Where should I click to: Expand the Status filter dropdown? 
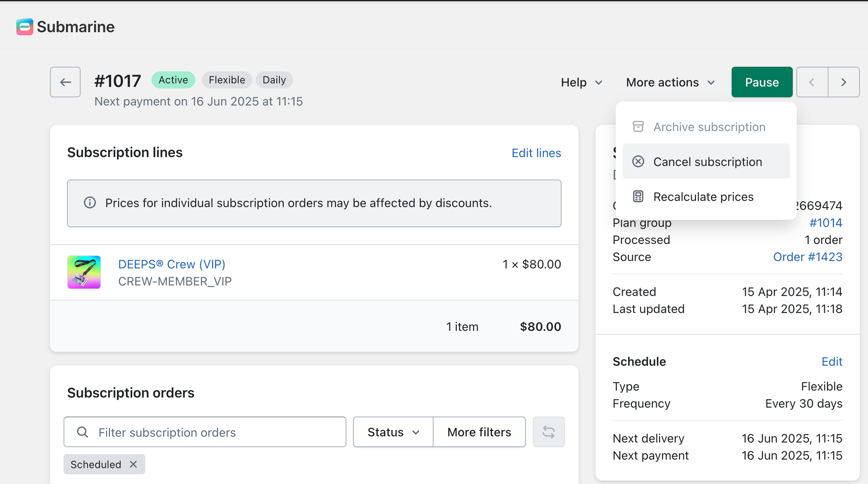[393, 432]
